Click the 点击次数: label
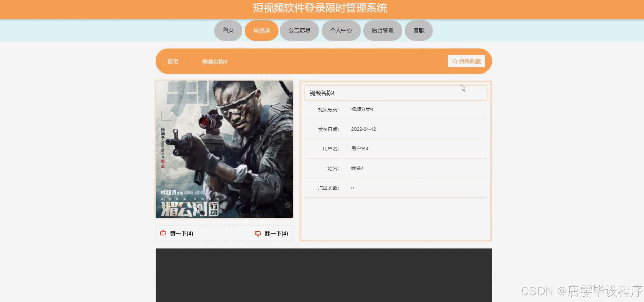 coord(328,188)
